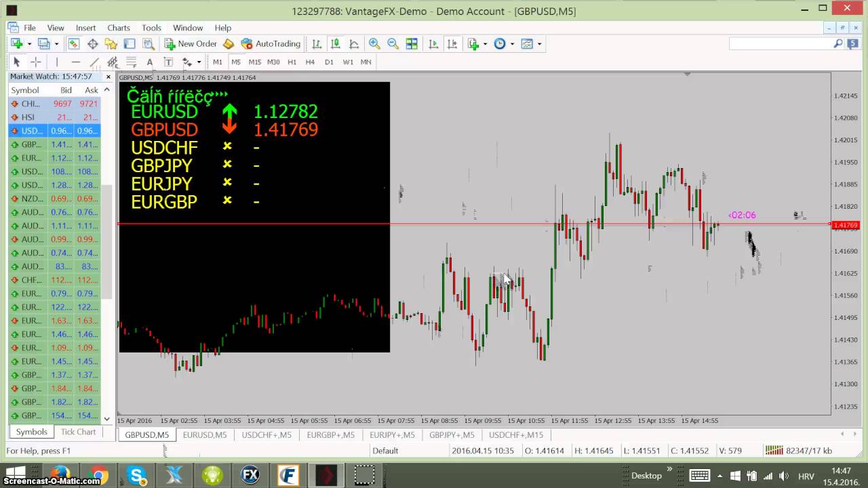This screenshot has height=488, width=868.
Task: Click the New Order button
Action: tap(191, 43)
